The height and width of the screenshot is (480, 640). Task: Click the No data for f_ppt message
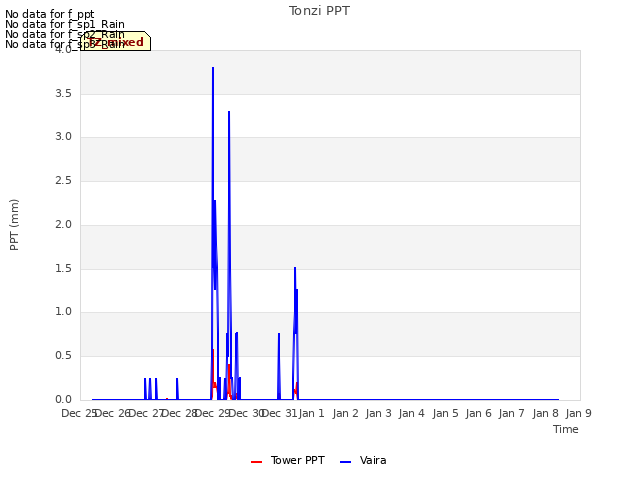pyautogui.click(x=49, y=14)
